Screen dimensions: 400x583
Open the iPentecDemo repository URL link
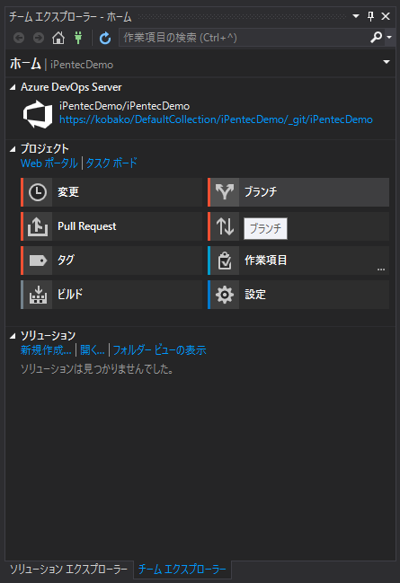point(216,119)
